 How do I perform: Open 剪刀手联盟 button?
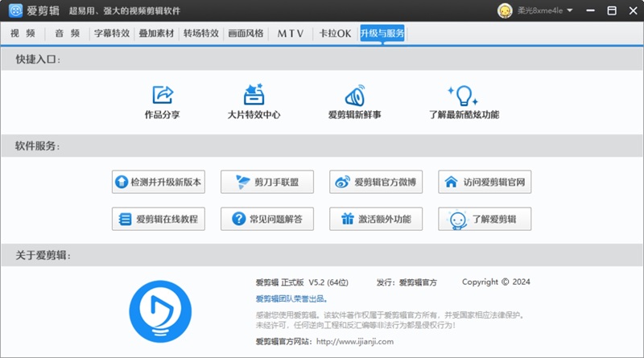267,182
